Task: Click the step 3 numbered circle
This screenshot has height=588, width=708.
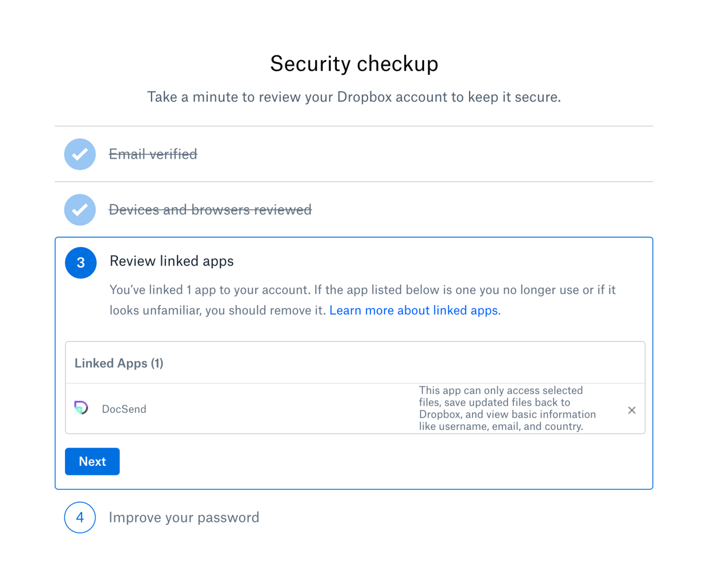Action: pyautogui.click(x=81, y=262)
